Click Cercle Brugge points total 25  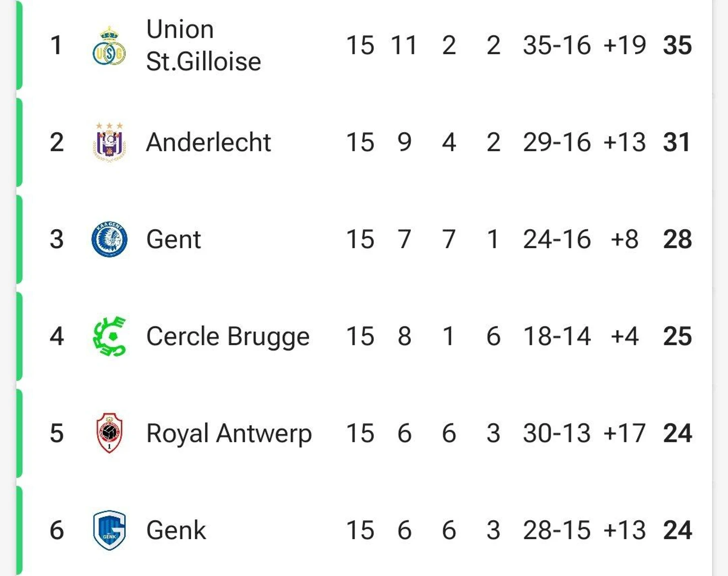[677, 336]
